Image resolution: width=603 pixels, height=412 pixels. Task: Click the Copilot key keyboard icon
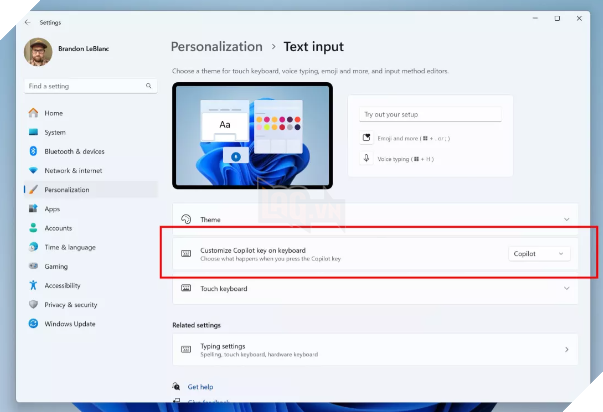pos(186,254)
